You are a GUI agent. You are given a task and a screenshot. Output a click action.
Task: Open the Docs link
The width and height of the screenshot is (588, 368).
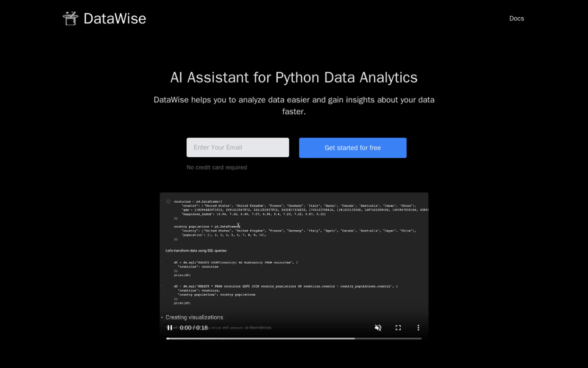tap(516, 19)
